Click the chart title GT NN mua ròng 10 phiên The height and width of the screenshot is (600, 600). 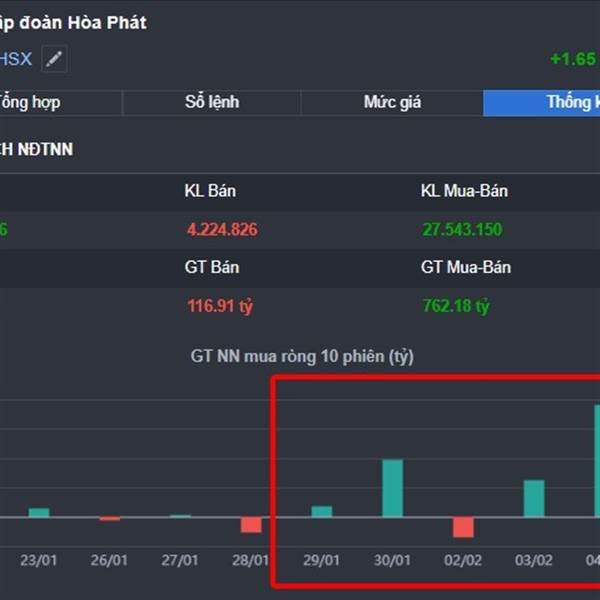[302, 357]
